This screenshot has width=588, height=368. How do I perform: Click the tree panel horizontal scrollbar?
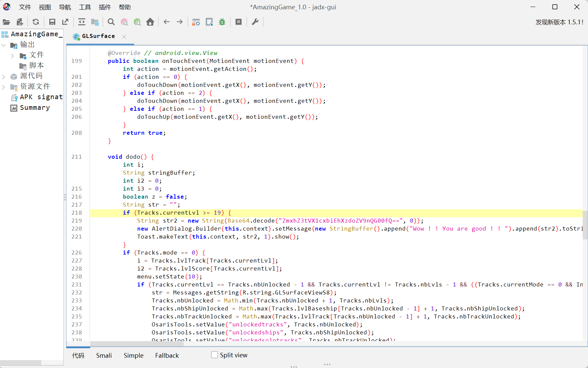(21, 363)
